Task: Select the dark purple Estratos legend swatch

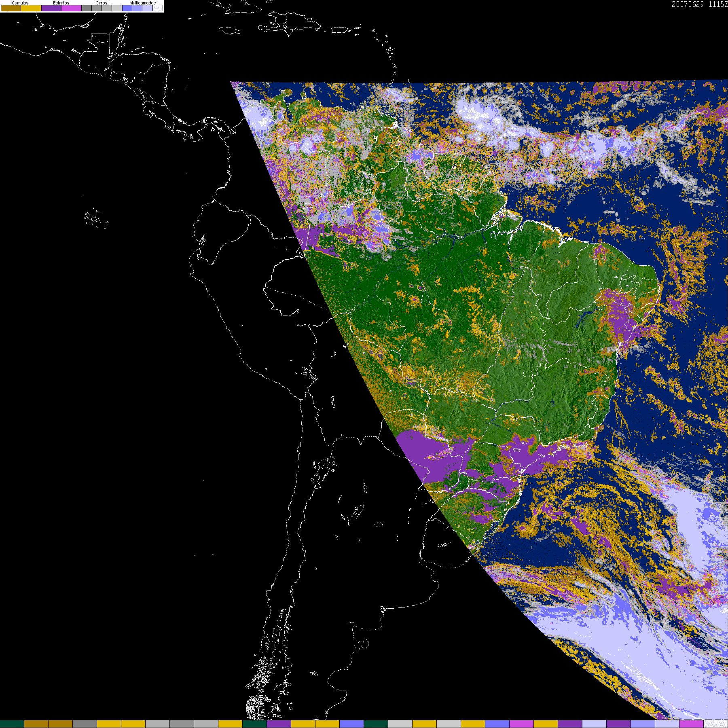Action: click(x=51, y=8)
